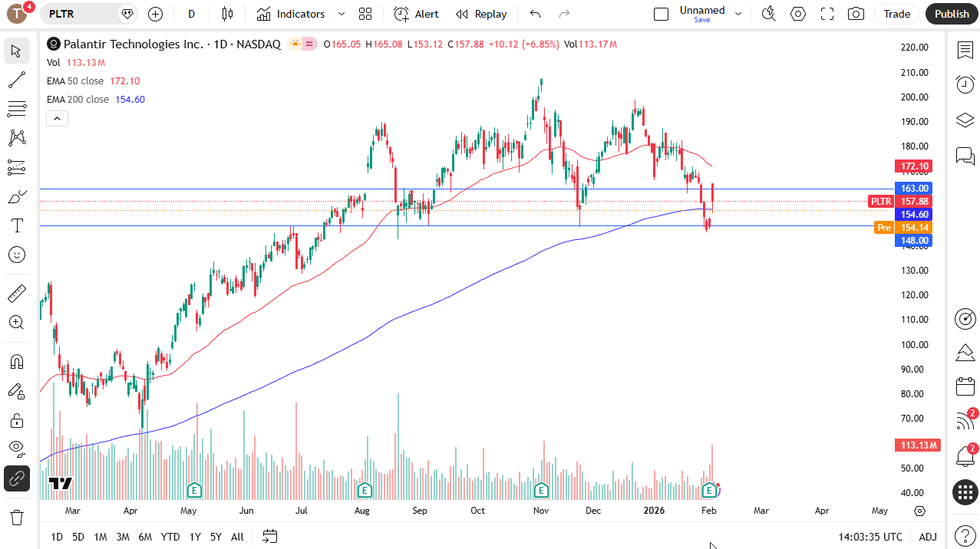Expand the layout name dropdown arrow

point(738,14)
